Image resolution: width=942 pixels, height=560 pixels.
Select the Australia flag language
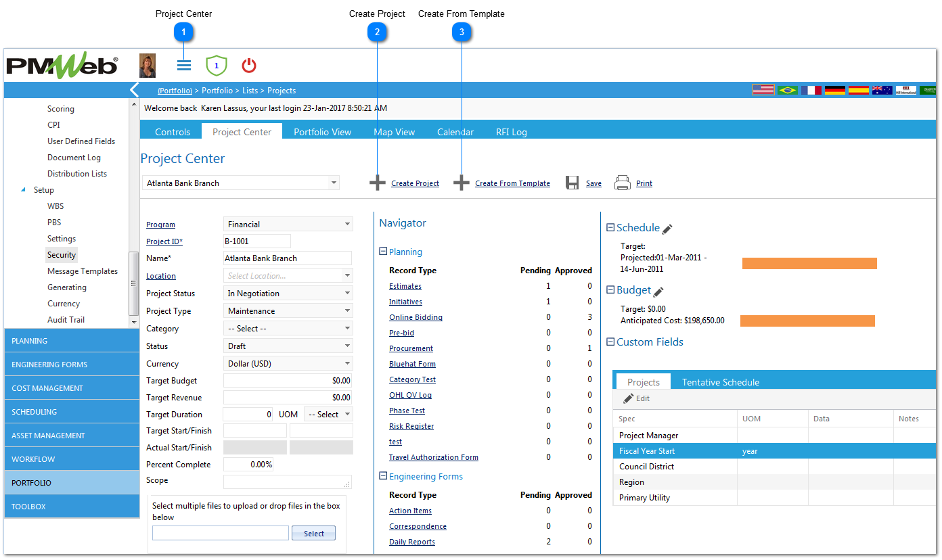(x=882, y=90)
